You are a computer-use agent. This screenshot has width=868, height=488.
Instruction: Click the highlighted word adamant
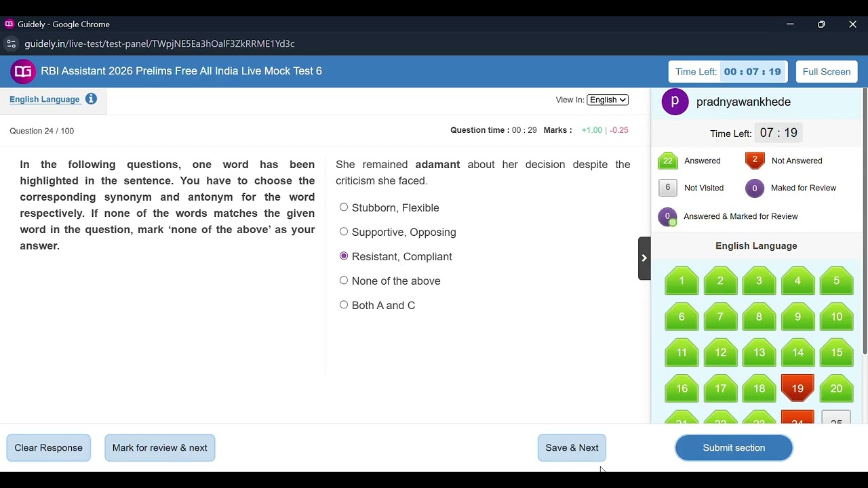click(437, 165)
